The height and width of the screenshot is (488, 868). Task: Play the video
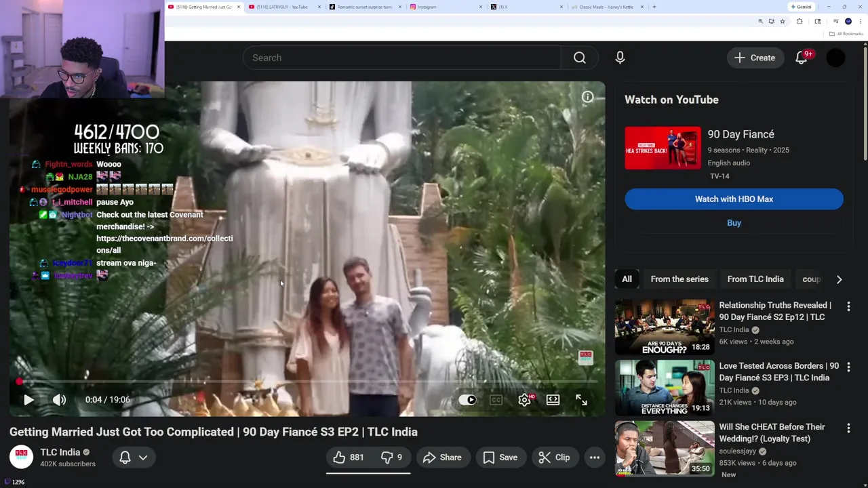pos(28,400)
